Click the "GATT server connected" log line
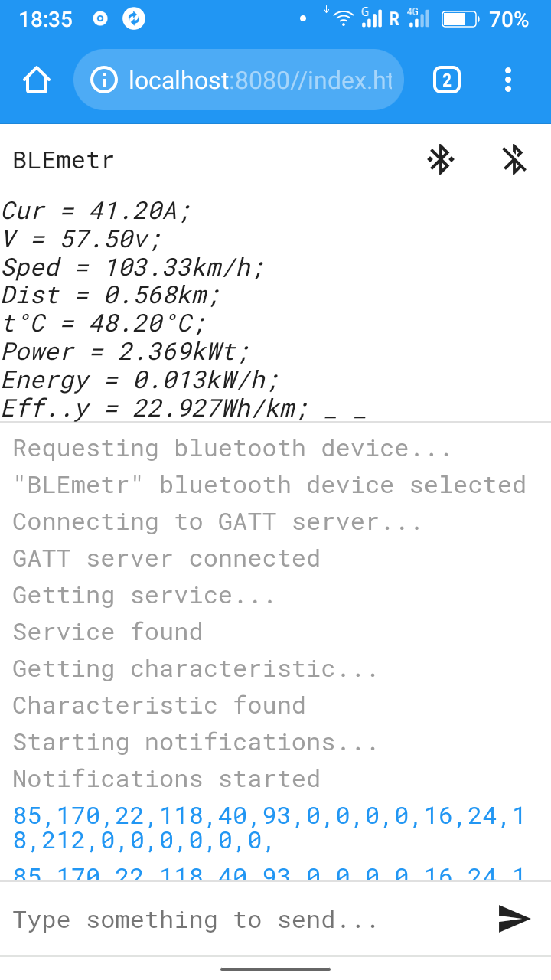 point(166,558)
